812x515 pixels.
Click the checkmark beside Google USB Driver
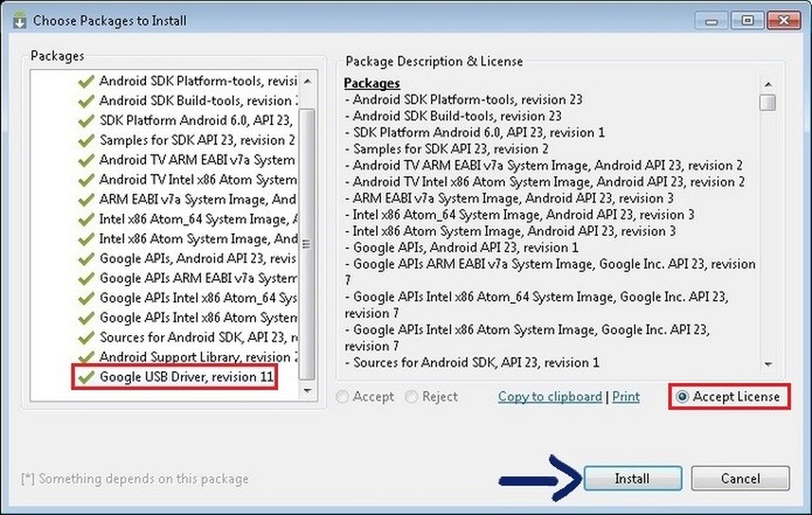pyautogui.click(x=86, y=376)
